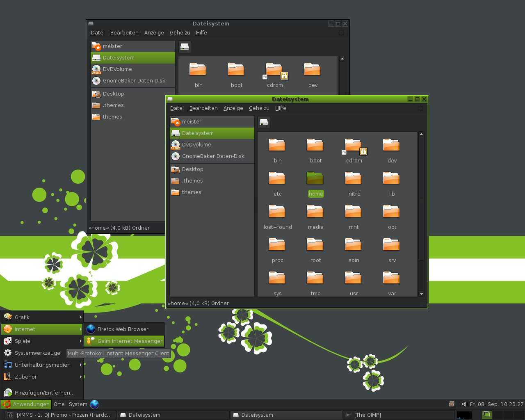Select the media folder icon
Image resolution: width=525 pixels, height=420 pixels.
(x=315, y=212)
